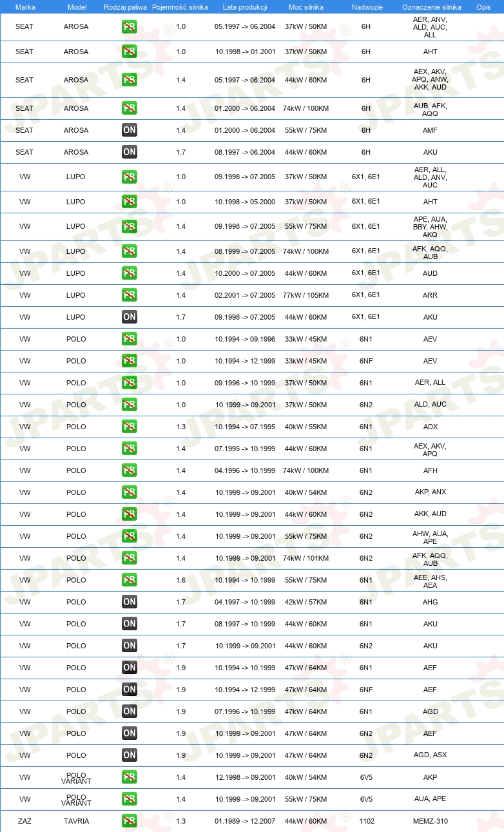Click diesel ON icon in SEAT AROSA AMF row
Image resolution: width=504 pixels, height=832 pixels.
tap(130, 130)
